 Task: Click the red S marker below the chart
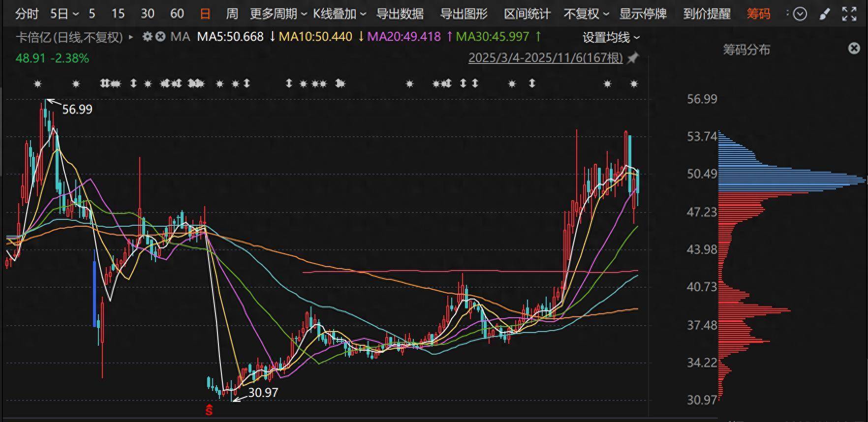click(209, 410)
